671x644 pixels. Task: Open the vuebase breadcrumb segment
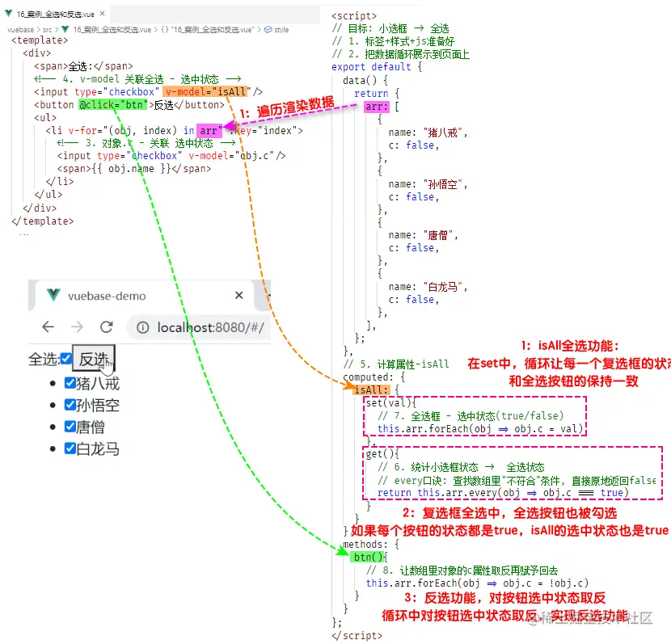(20, 30)
